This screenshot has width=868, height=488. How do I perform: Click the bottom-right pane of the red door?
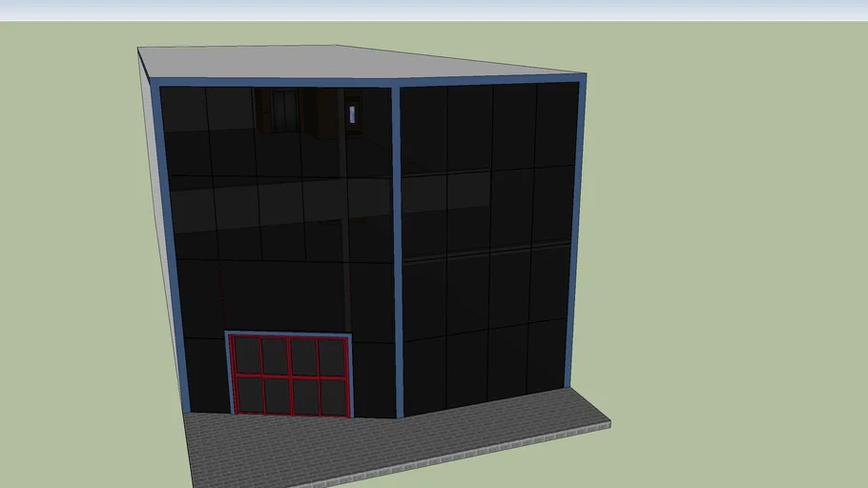point(333,396)
